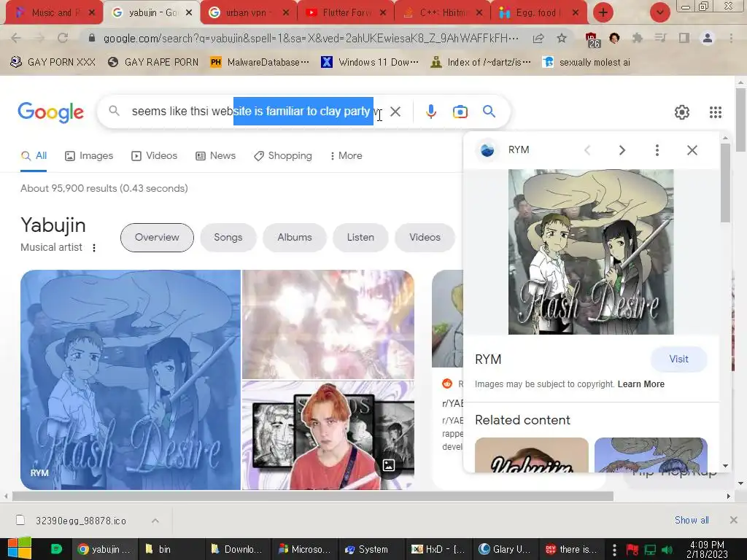The width and height of the screenshot is (747, 560).
Task: Switch to the News results tab
Action: tap(216, 156)
